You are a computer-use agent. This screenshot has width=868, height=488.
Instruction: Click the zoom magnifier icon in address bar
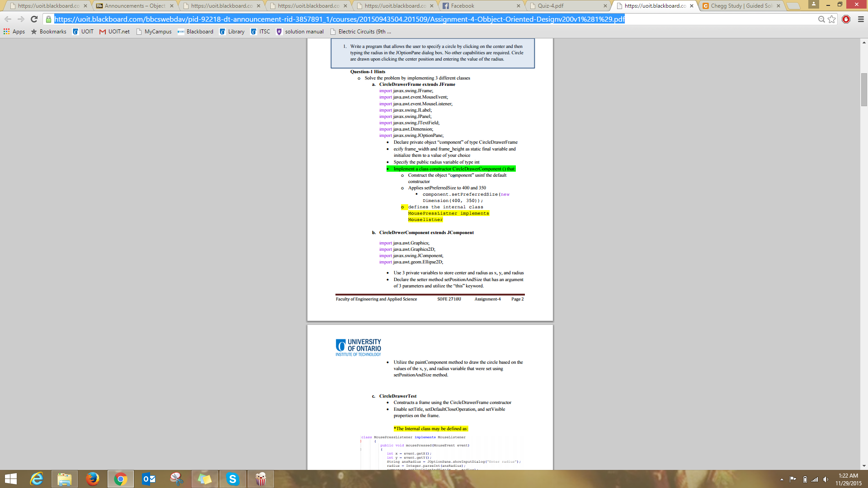point(821,19)
